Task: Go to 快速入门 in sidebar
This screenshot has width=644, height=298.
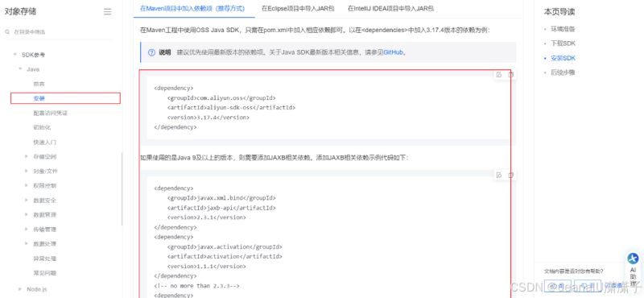Action: pos(45,143)
